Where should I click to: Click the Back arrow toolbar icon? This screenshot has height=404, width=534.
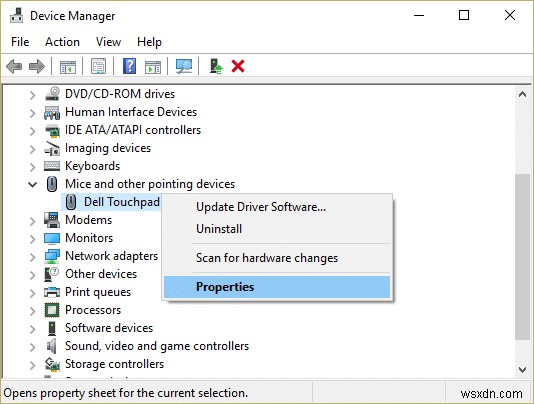point(14,66)
